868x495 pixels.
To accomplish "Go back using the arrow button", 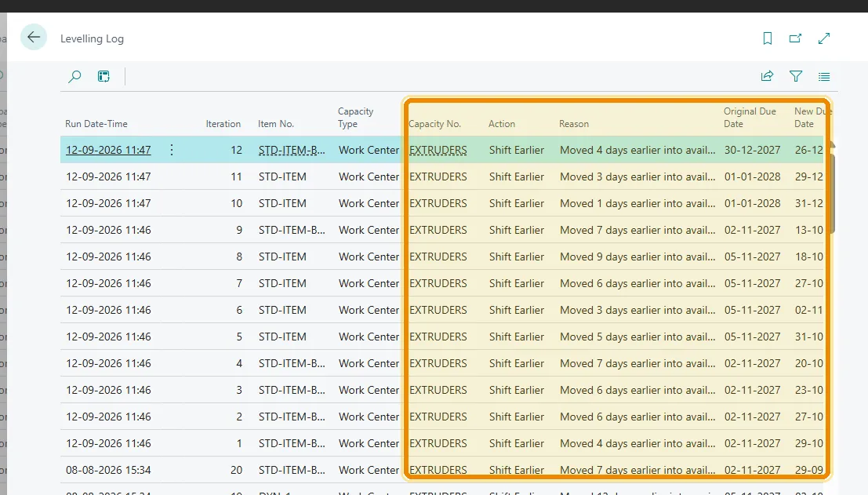I will click(x=34, y=37).
